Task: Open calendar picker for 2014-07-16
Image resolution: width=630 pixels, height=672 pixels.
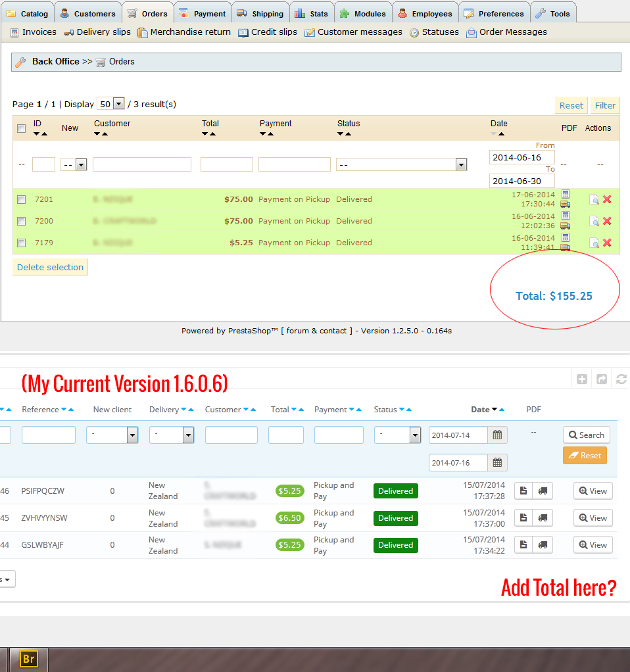Action: click(x=497, y=463)
